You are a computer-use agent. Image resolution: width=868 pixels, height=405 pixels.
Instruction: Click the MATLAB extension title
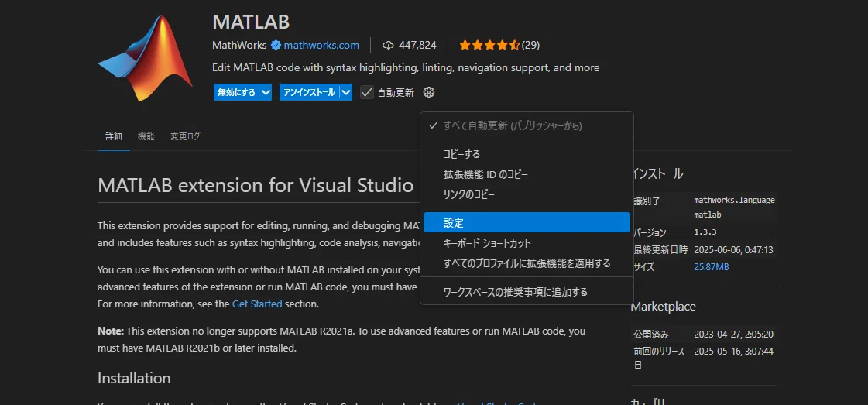[x=251, y=22]
